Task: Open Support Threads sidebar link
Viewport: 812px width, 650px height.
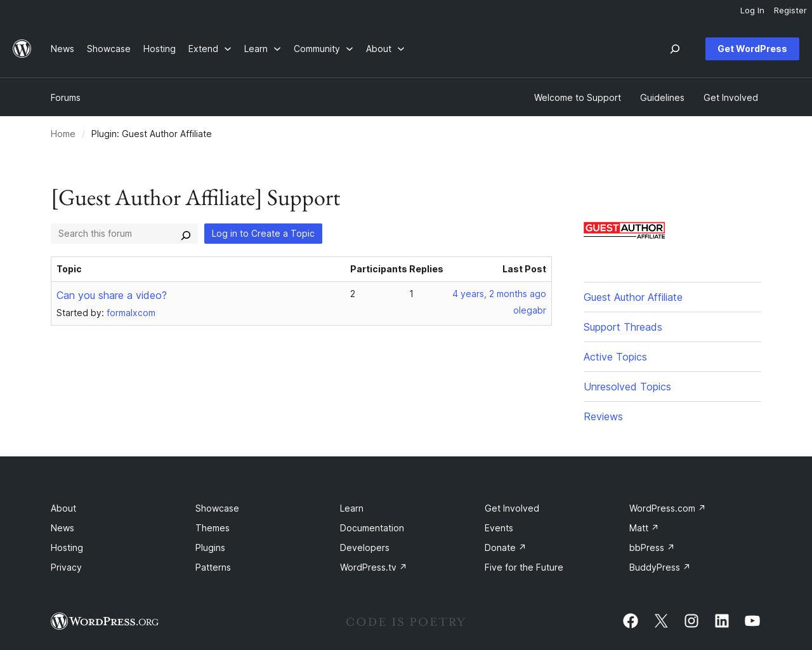Action: tap(622, 327)
